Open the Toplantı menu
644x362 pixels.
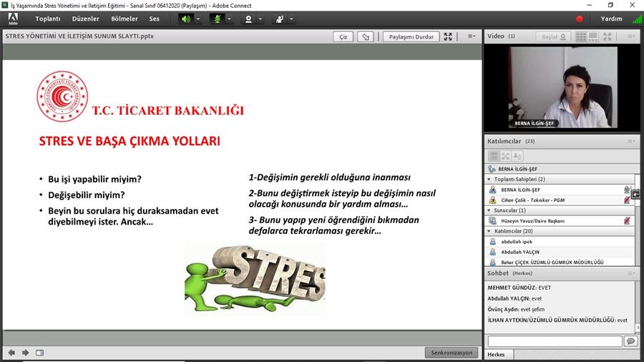click(x=48, y=19)
